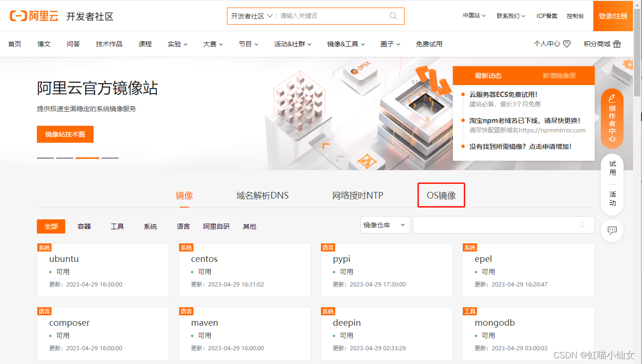
Task: Open the 没有找到所需镜像 request link
Action: pos(521,147)
